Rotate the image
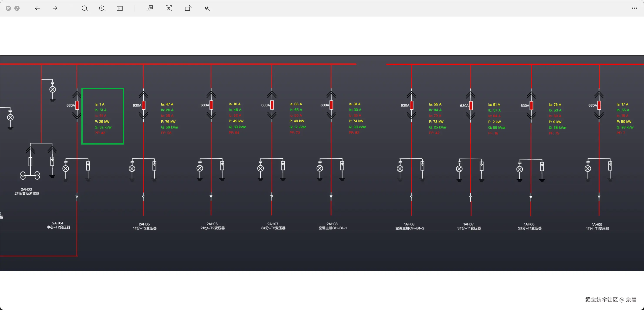644x310 pixels. pyautogui.click(x=188, y=8)
